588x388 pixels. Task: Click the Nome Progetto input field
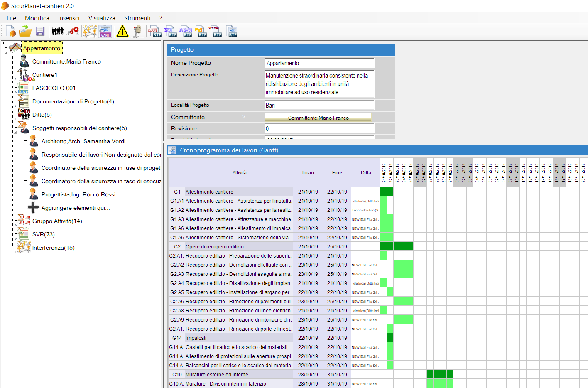click(x=319, y=63)
